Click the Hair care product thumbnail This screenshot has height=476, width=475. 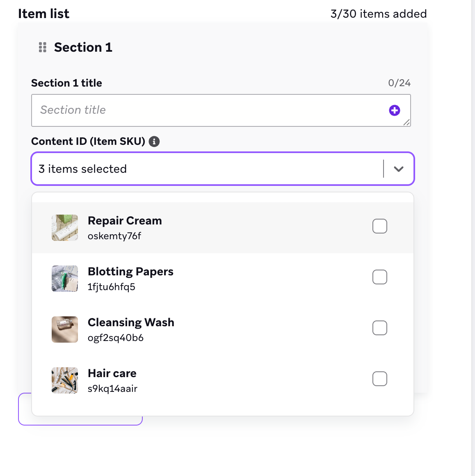(x=64, y=380)
